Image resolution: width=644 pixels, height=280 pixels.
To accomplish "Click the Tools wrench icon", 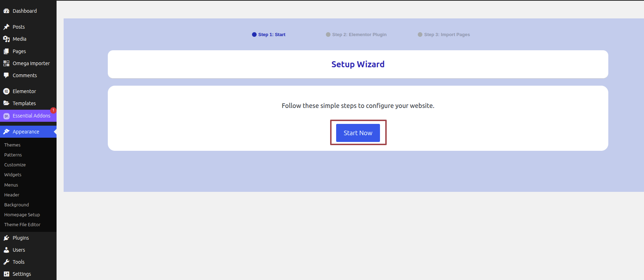I will pyautogui.click(x=6, y=262).
